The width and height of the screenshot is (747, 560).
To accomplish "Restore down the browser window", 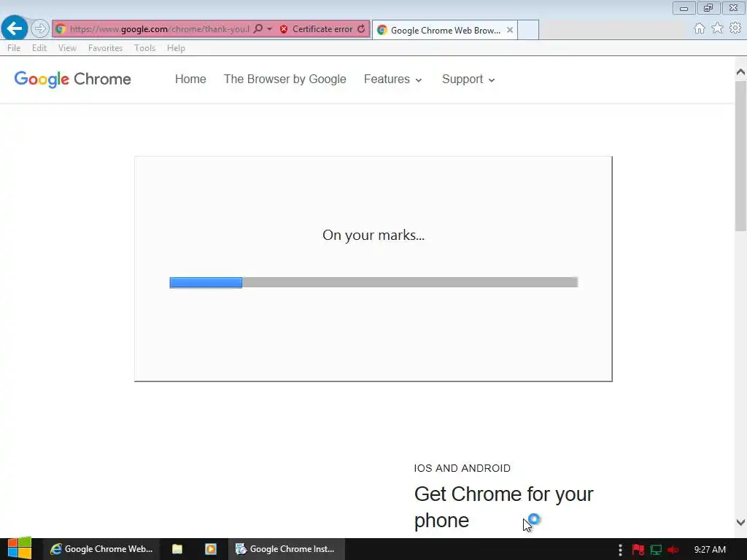I will tap(708, 8).
